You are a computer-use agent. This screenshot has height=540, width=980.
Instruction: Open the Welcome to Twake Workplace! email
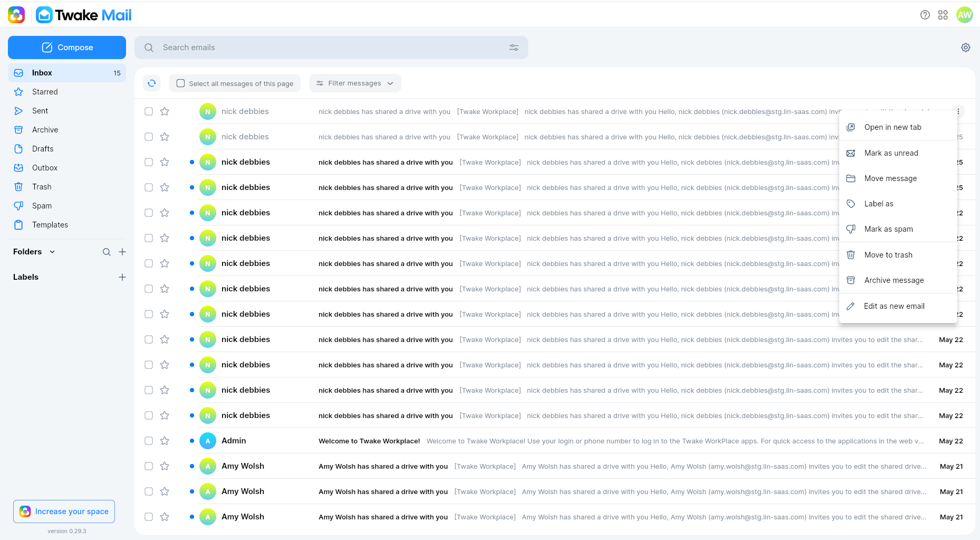pyautogui.click(x=554, y=441)
